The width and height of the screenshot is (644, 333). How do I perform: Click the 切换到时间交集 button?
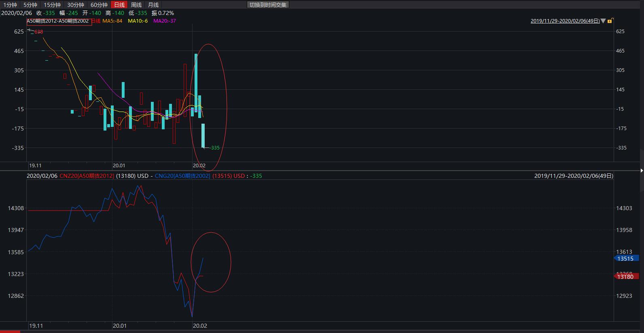268,5
